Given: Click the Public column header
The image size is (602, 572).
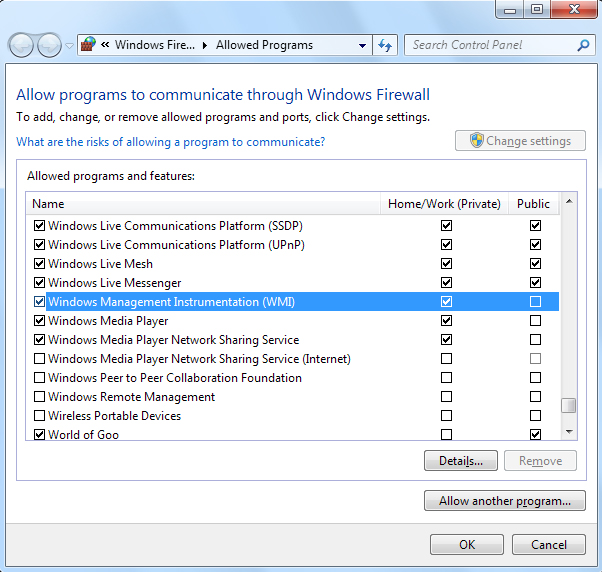Looking at the screenshot, I should pyautogui.click(x=534, y=203).
